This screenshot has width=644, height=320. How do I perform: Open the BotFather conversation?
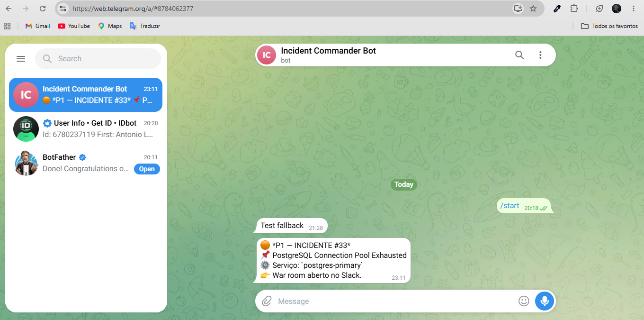pos(86,163)
